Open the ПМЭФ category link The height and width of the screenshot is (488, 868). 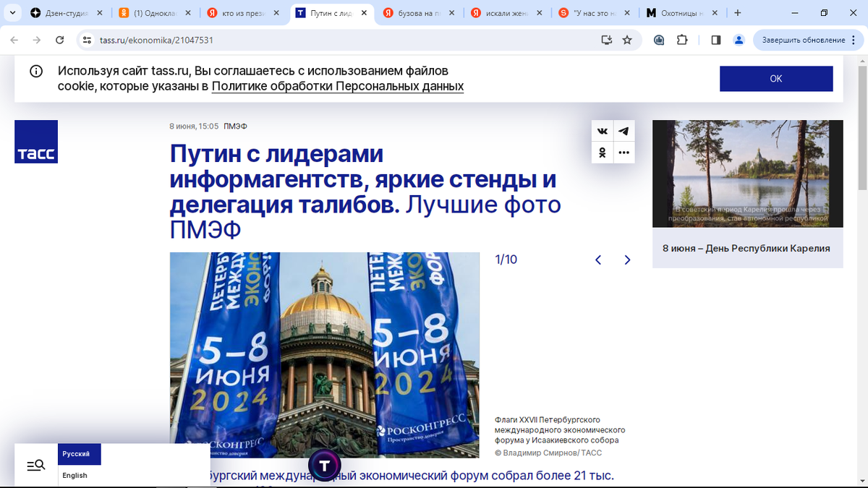(235, 127)
